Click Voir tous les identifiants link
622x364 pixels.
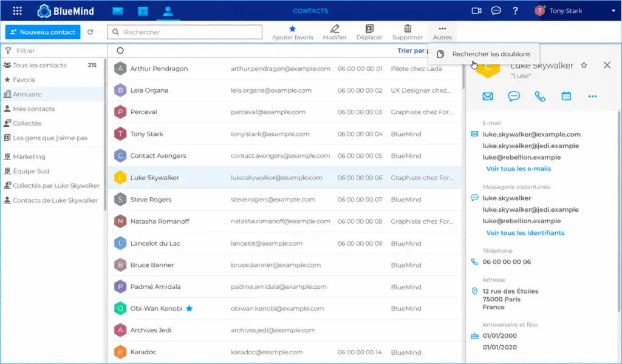(525, 233)
